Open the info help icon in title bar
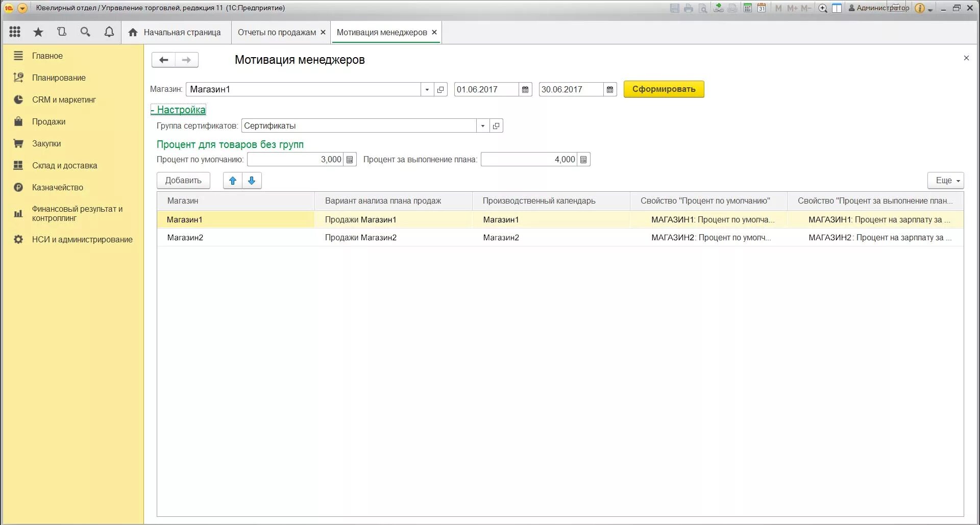Screen dimensions: 980x525 [x=920, y=8]
